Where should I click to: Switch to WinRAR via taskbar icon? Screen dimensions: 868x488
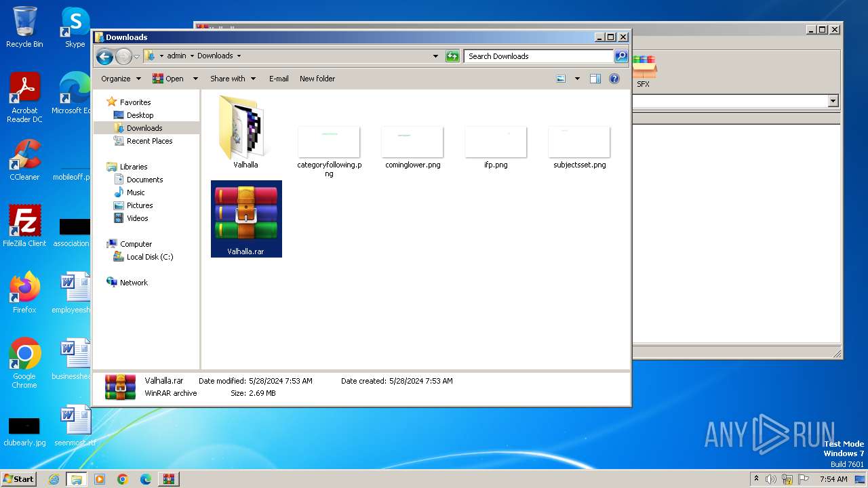coord(168,479)
